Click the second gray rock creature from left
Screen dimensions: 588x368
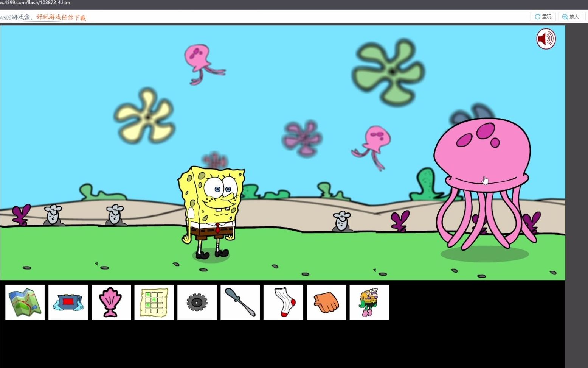tap(115, 215)
